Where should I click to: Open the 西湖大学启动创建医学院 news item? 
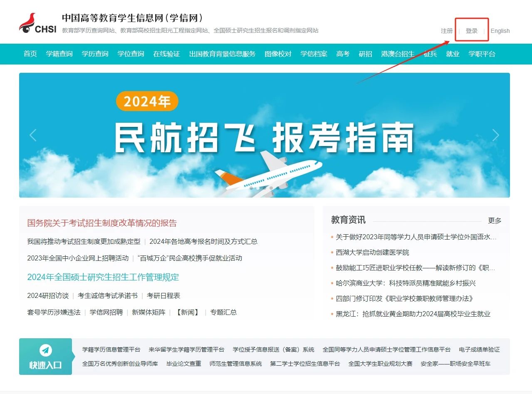[372, 252]
